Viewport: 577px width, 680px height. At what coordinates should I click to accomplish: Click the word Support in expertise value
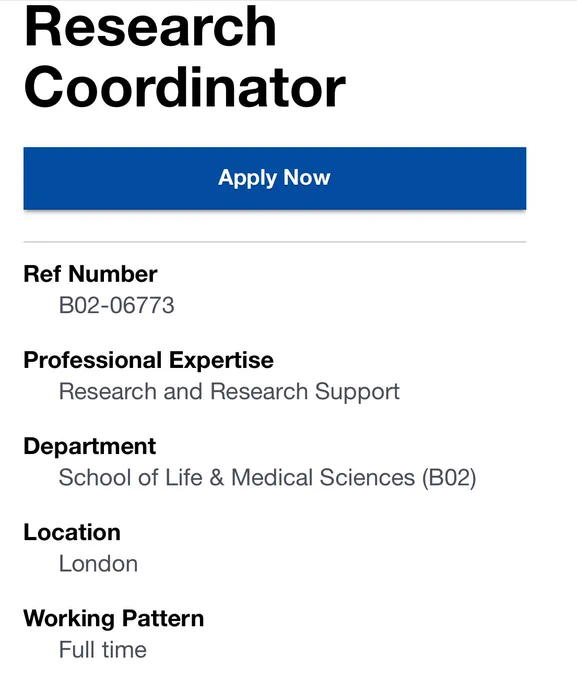[x=357, y=392]
